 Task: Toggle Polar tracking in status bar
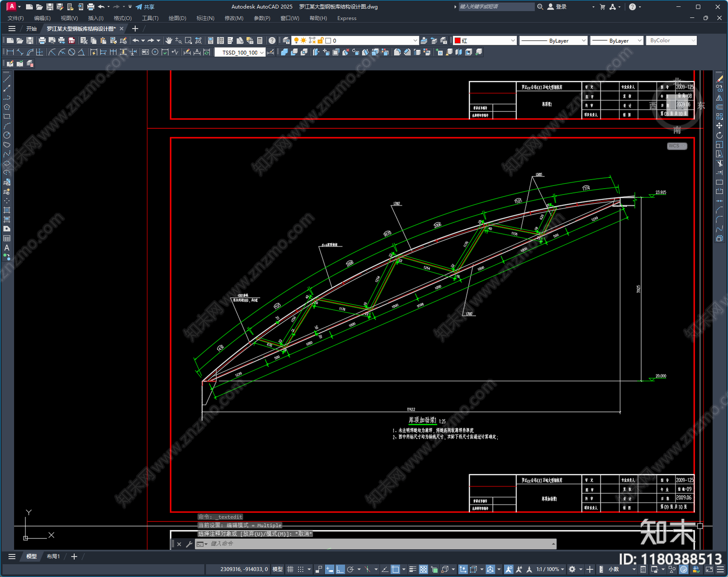pos(350,569)
